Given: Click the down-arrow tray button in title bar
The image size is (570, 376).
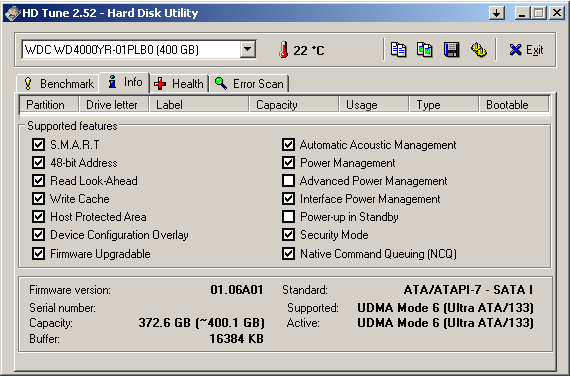Looking at the screenshot, I should tap(497, 13).
